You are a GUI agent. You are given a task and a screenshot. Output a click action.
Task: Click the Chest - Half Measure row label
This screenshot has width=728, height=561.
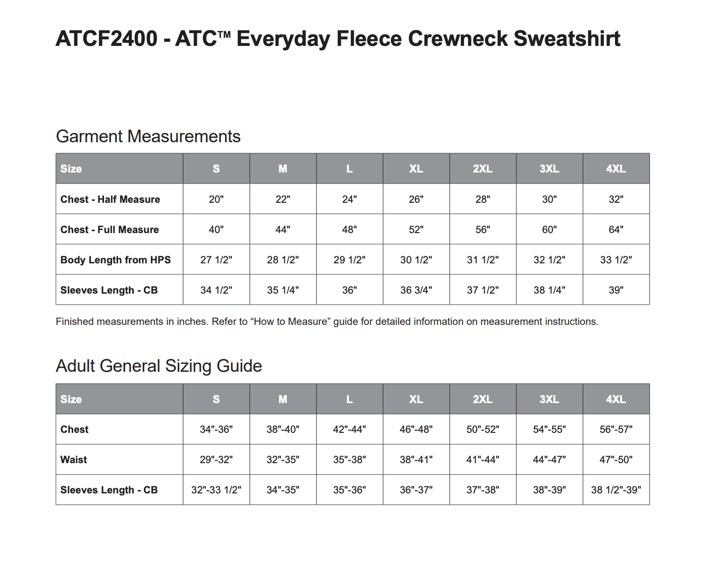pyautogui.click(x=110, y=199)
